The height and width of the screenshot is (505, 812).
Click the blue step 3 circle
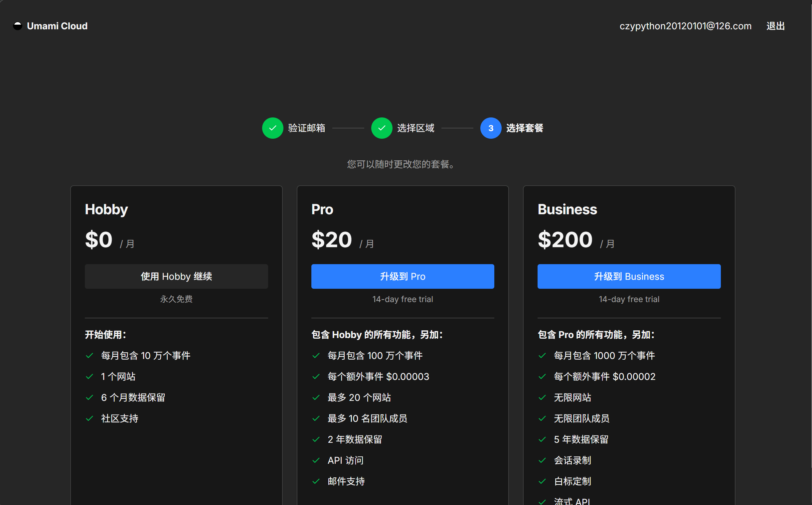(x=491, y=128)
